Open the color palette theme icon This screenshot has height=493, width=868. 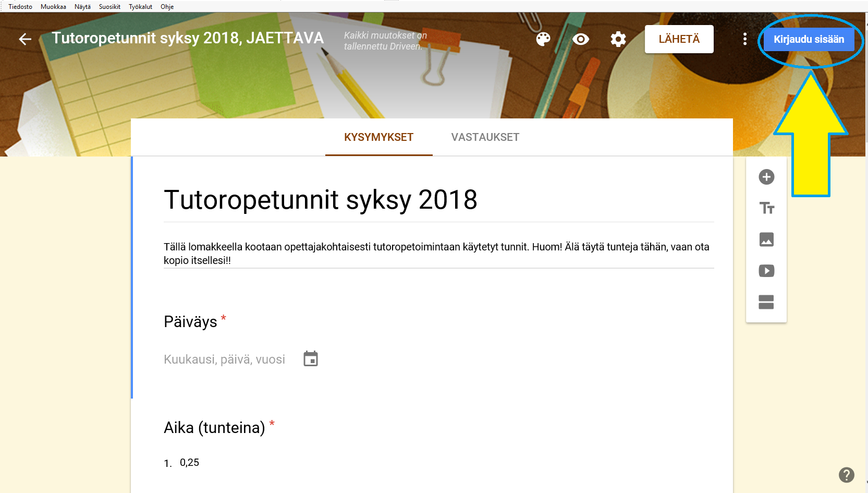[x=543, y=39]
